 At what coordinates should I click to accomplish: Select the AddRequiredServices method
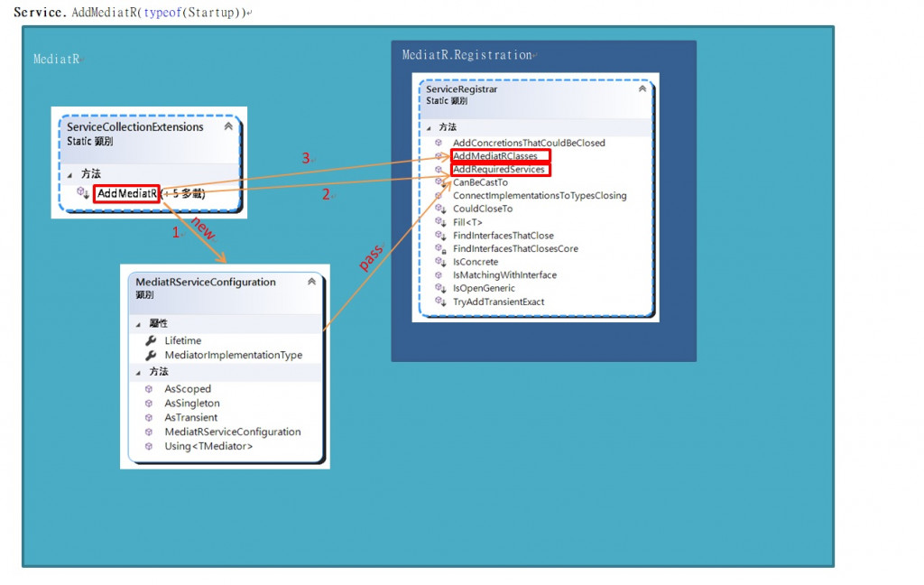pos(498,169)
